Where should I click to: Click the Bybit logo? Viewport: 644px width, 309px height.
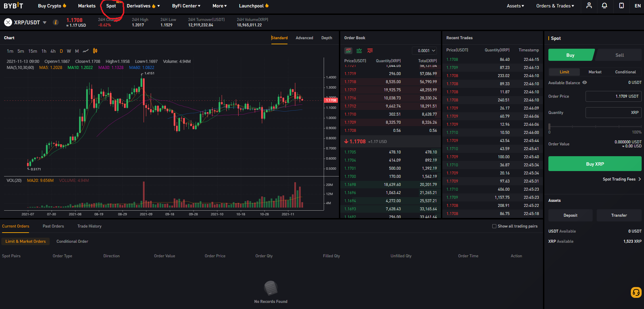14,6
